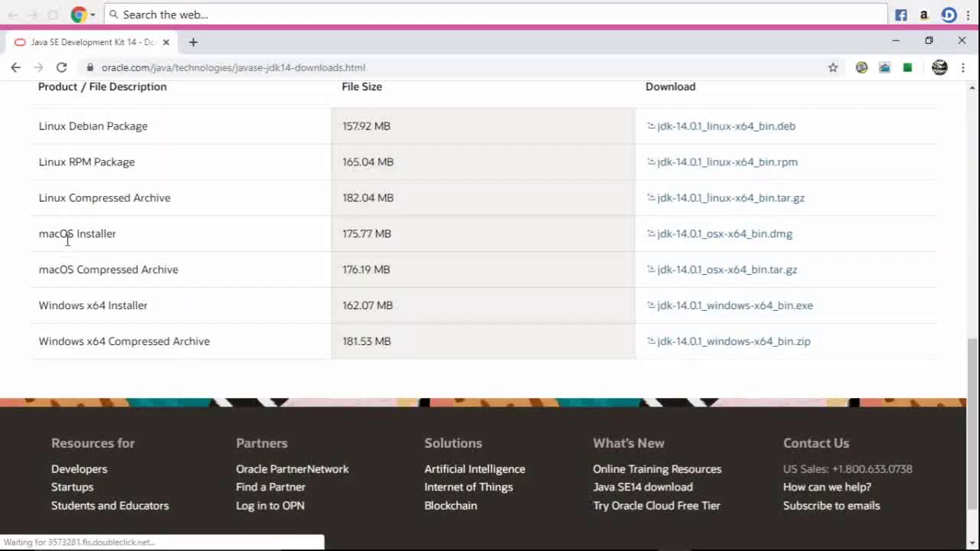The height and width of the screenshot is (551, 980).
Task: Open the Internet of Things link
Action: click(x=469, y=487)
